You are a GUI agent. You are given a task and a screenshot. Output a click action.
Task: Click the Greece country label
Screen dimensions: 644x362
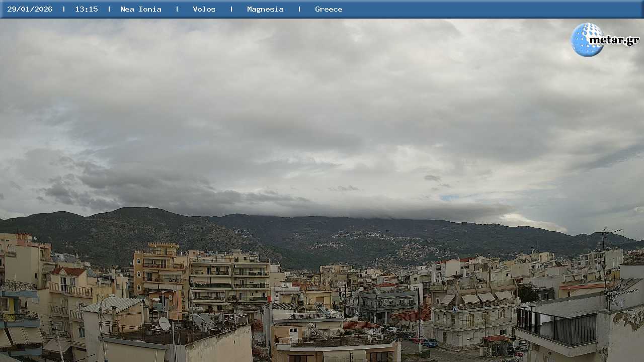coord(329,9)
